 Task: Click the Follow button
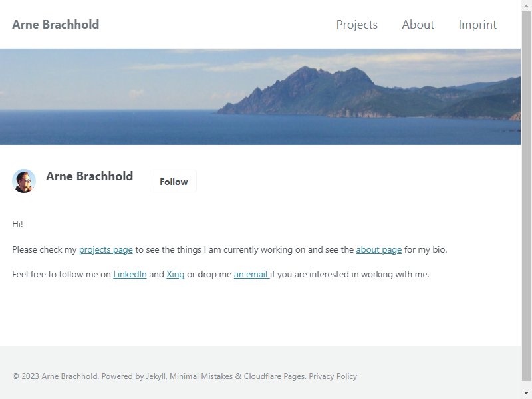(174, 182)
